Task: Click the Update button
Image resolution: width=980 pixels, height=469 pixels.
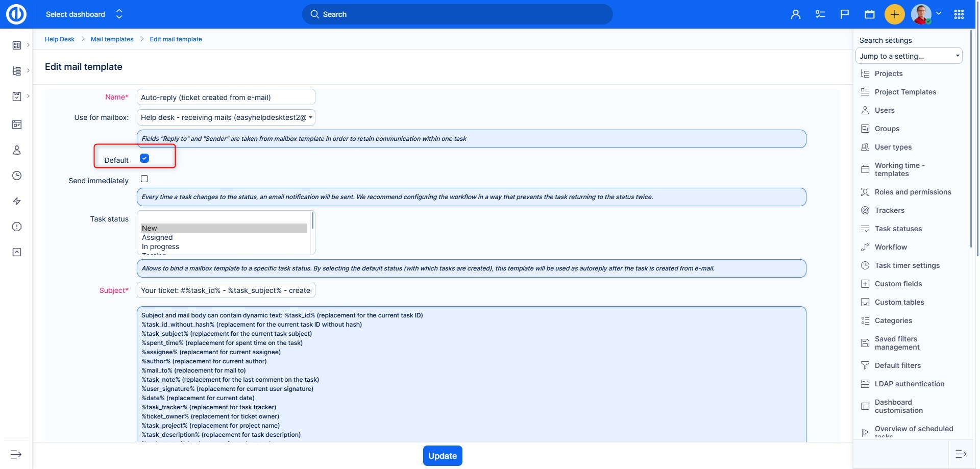Action: tap(442, 456)
